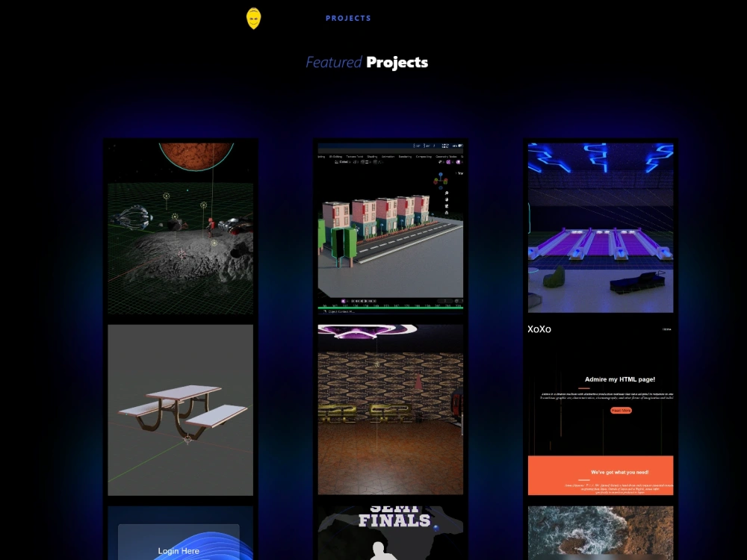Open the Login Here project thumbnail
747x560 pixels.
click(181, 533)
